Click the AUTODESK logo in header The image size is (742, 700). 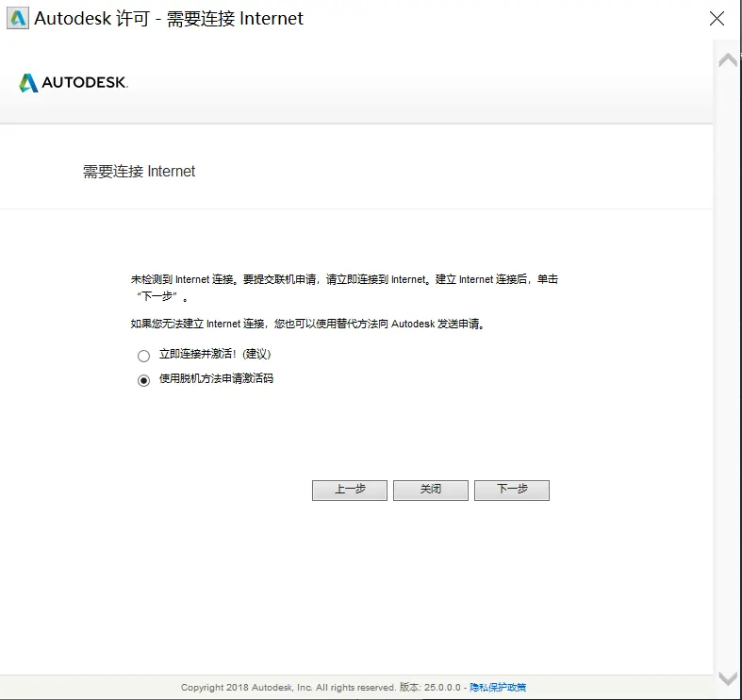(74, 83)
